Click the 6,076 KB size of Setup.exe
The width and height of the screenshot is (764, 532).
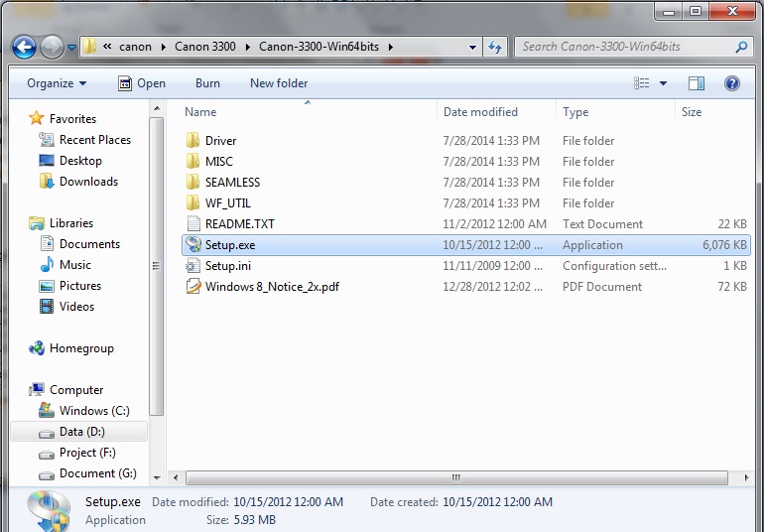724,245
